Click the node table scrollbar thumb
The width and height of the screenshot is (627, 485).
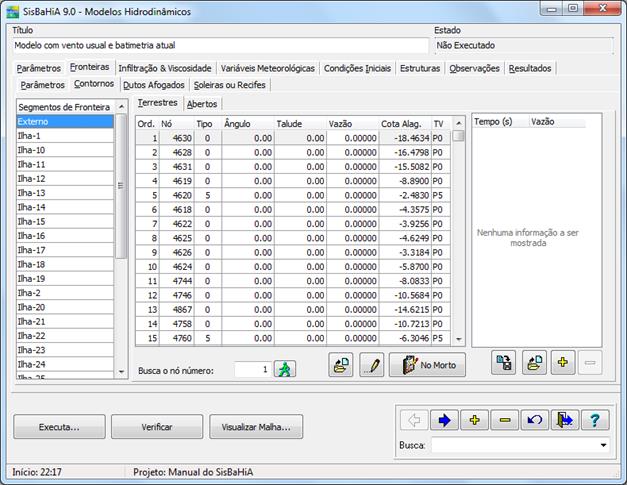459,136
